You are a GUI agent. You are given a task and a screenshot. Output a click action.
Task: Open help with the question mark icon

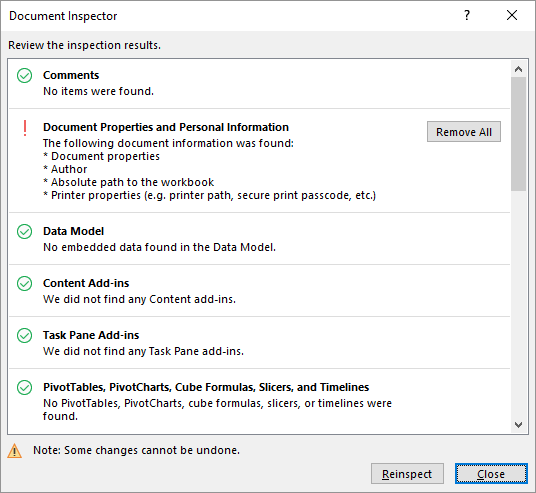[x=467, y=15]
